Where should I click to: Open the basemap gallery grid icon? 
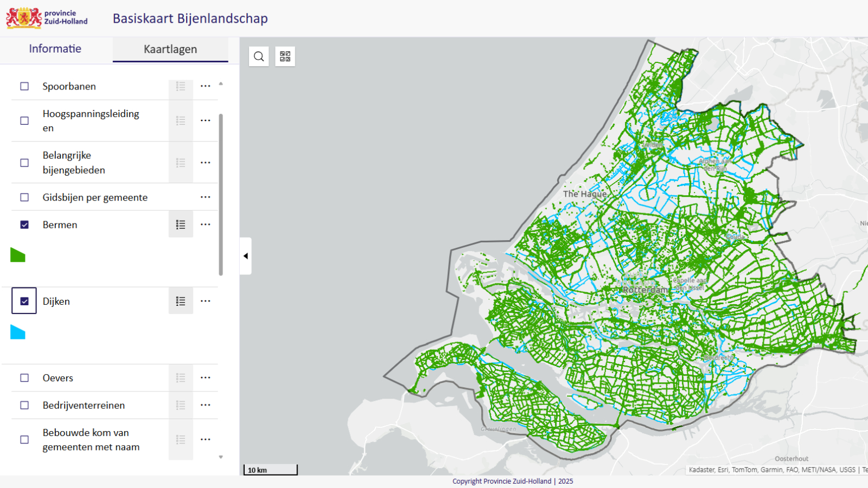coord(285,56)
